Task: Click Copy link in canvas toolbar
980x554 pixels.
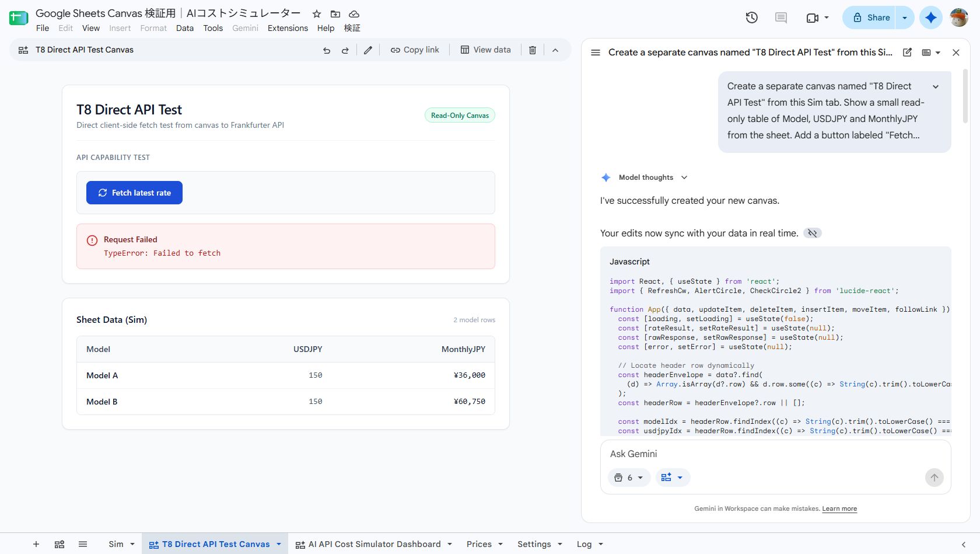Action: pos(415,50)
